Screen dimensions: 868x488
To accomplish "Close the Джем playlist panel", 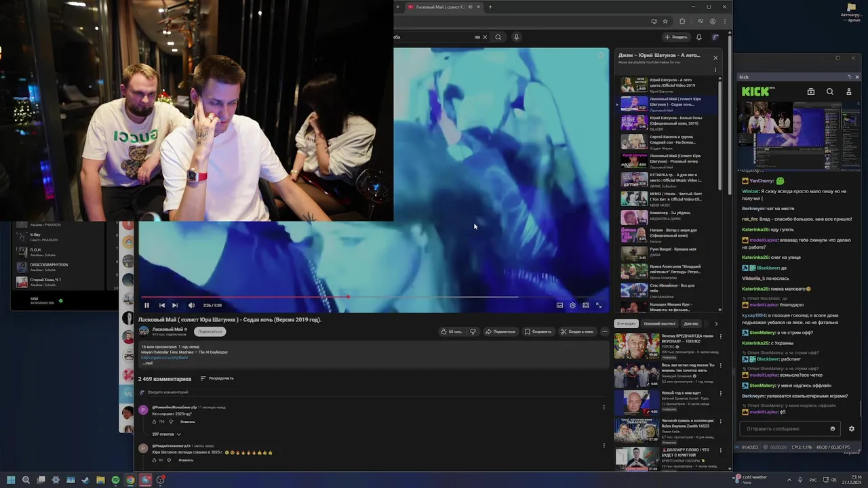I will pos(715,58).
